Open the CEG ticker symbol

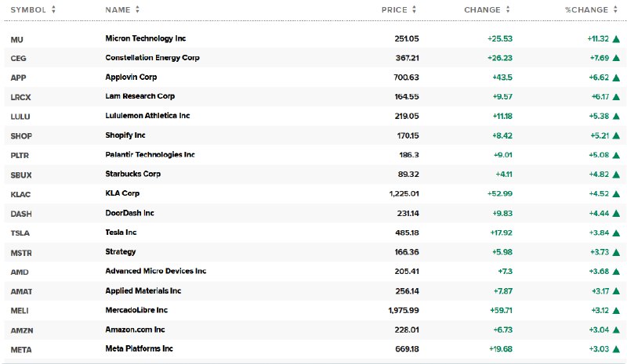pos(18,59)
